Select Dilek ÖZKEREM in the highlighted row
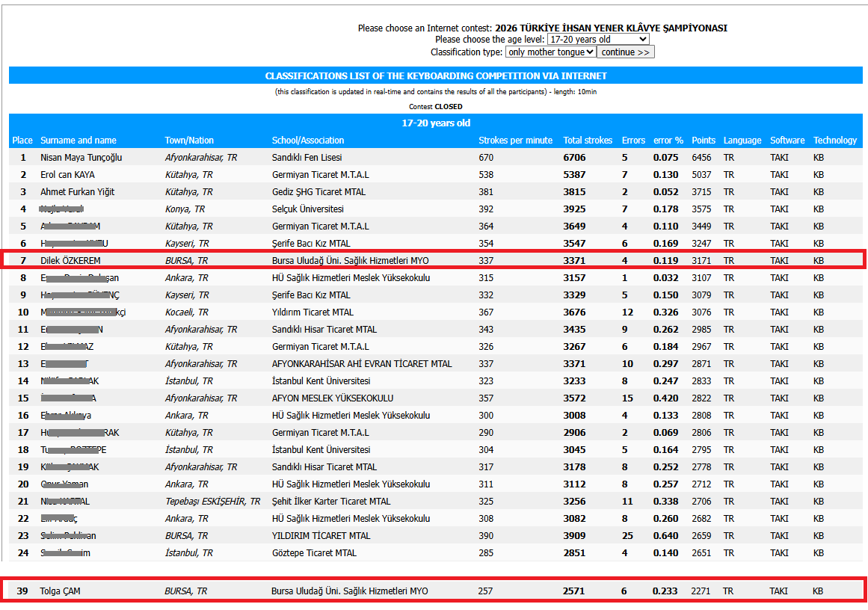 click(70, 261)
